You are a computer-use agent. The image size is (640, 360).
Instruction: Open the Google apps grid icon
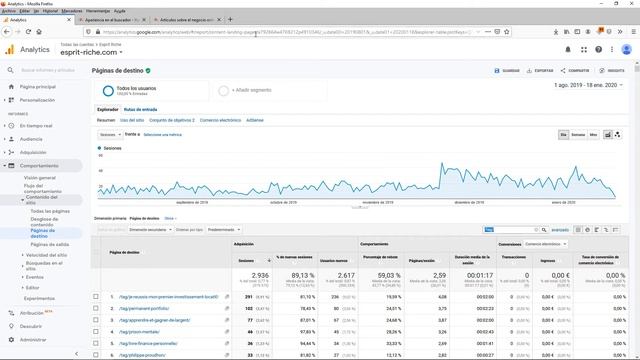pos(584,49)
